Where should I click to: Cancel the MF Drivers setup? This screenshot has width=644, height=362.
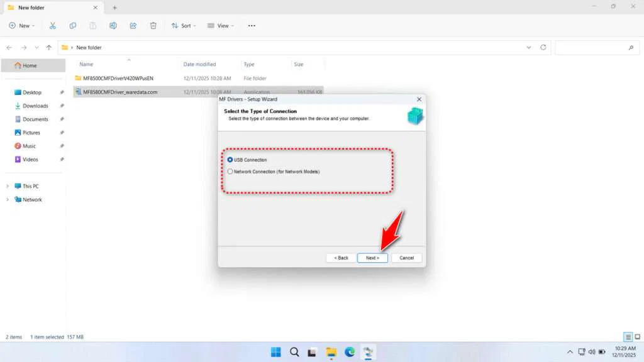[x=406, y=258]
